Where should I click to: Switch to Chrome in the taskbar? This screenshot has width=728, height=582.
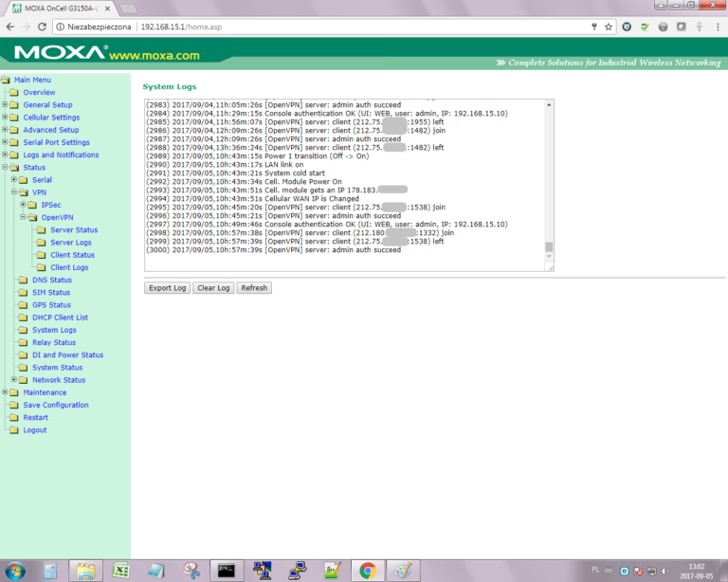367,571
